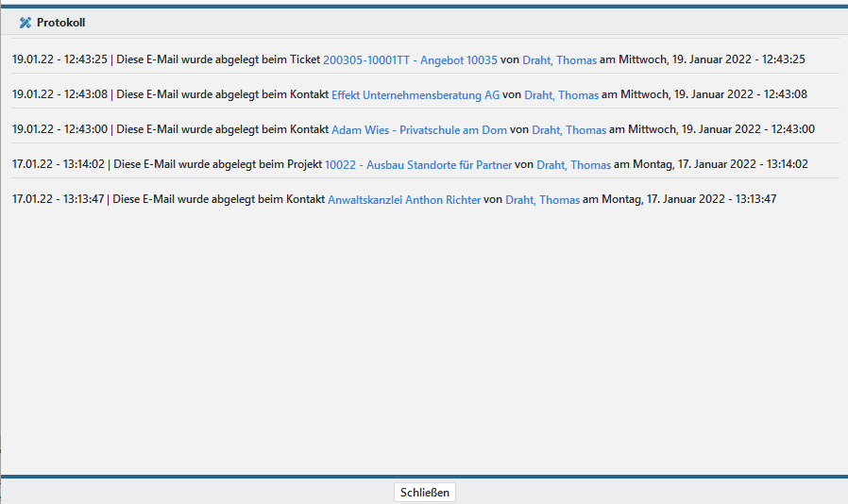Viewport: 848px width, 504px height.
Task: Select the 17.01.22 - 13:13:47 timestamp at row start
Action: (x=59, y=199)
